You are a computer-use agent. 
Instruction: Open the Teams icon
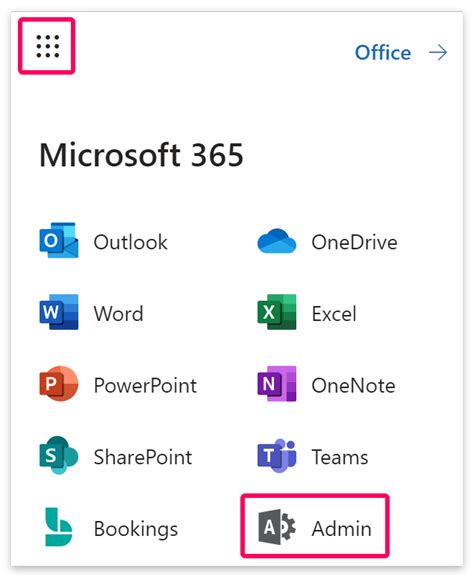[x=277, y=455]
